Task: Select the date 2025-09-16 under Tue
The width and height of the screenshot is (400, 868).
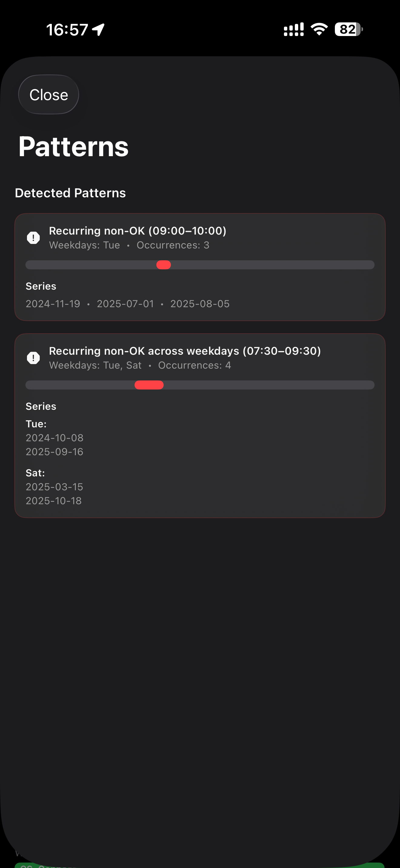Action: (x=54, y=452)
